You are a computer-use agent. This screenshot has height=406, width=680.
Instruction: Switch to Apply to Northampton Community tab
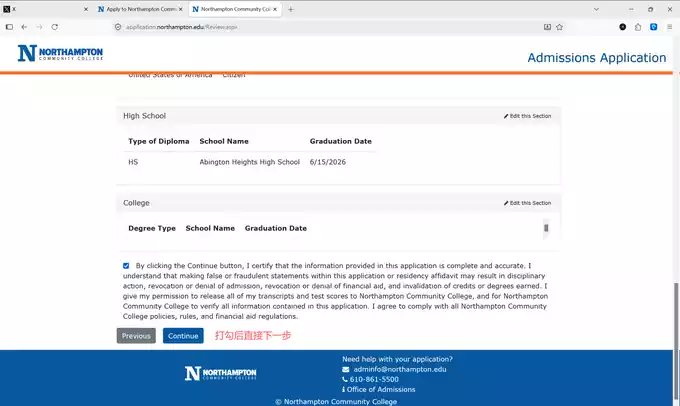(x=138, y=9)
